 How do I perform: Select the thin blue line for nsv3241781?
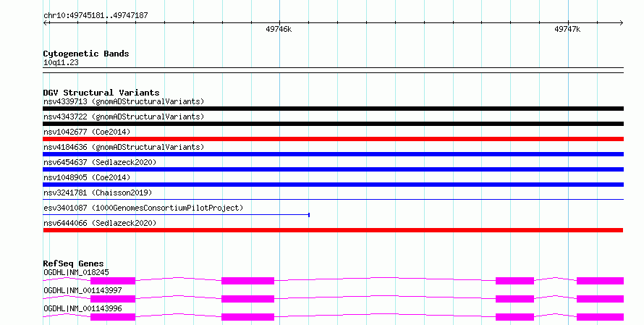[x=333, y=200]
